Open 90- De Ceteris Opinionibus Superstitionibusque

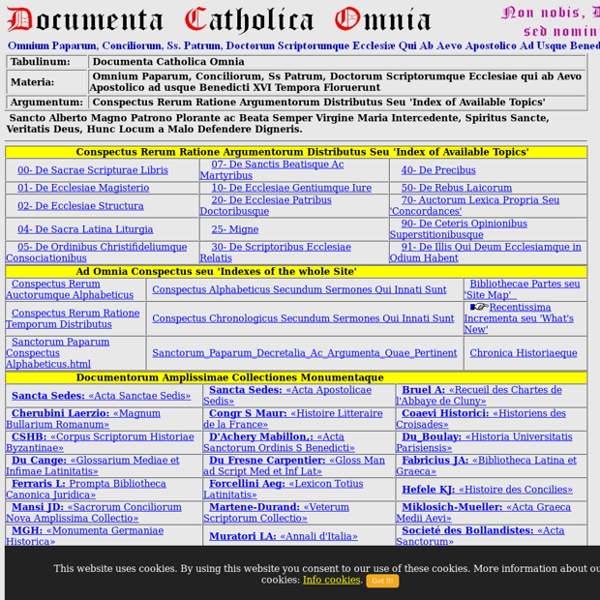(x=458, y=229)
